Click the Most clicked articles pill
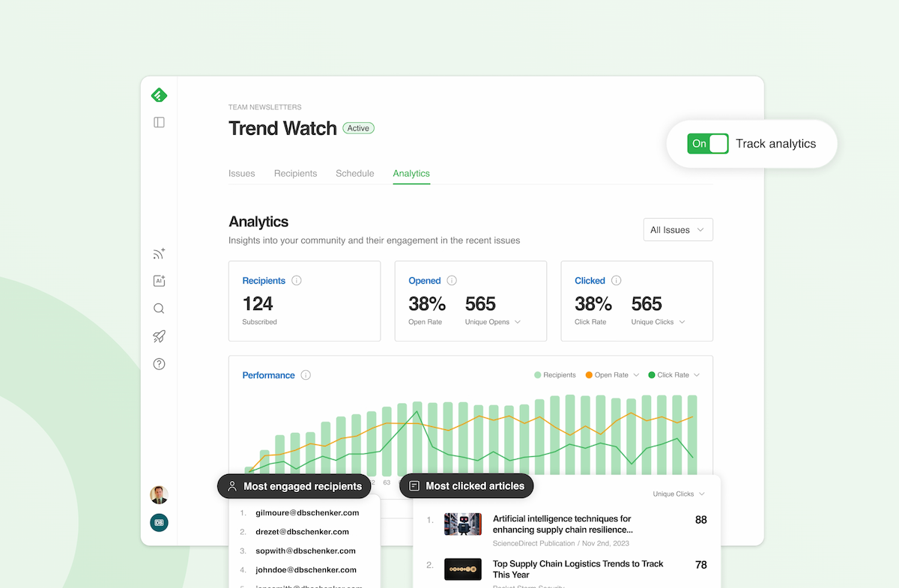Screen dimensions: 899x588 pyautogui.click(x=467, y=486)
